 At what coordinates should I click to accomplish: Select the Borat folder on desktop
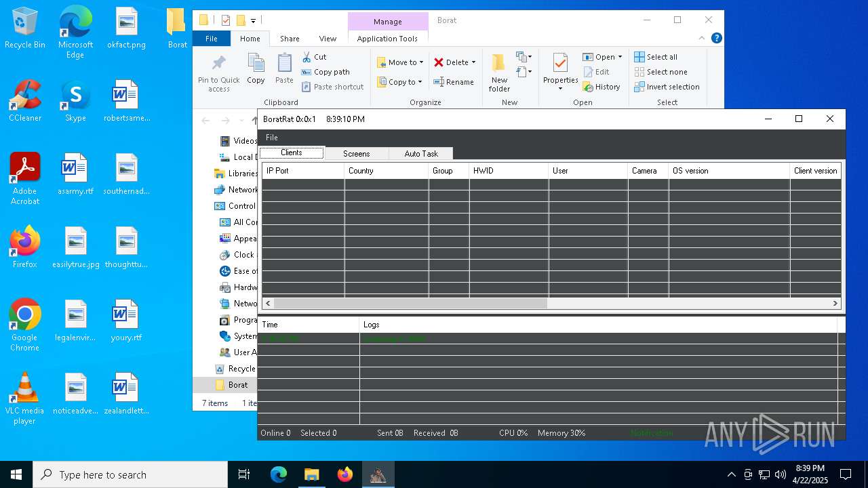pos(177,28)
